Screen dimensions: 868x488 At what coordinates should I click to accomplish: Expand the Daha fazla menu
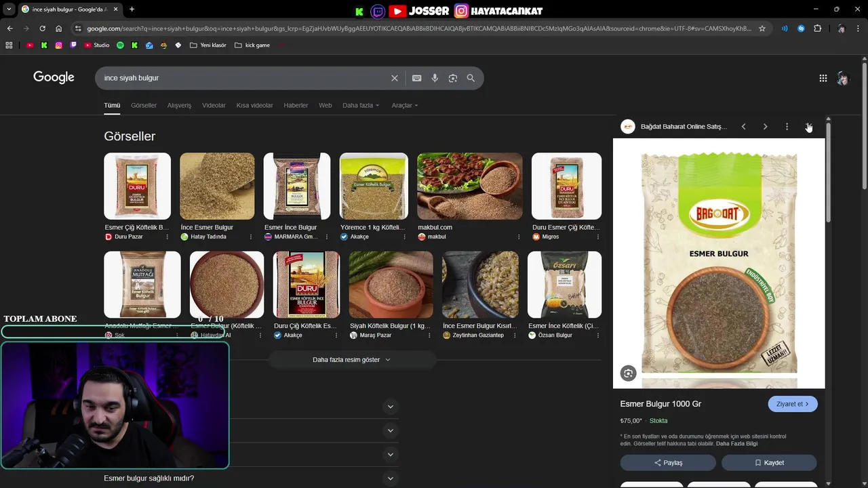tap(361, 105)
